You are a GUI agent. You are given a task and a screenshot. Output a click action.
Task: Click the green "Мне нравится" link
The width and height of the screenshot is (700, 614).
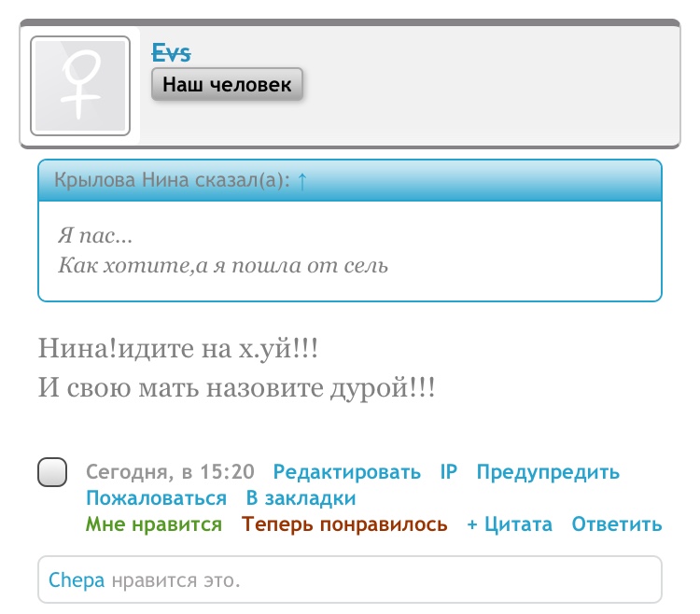(x=154, y=524)
